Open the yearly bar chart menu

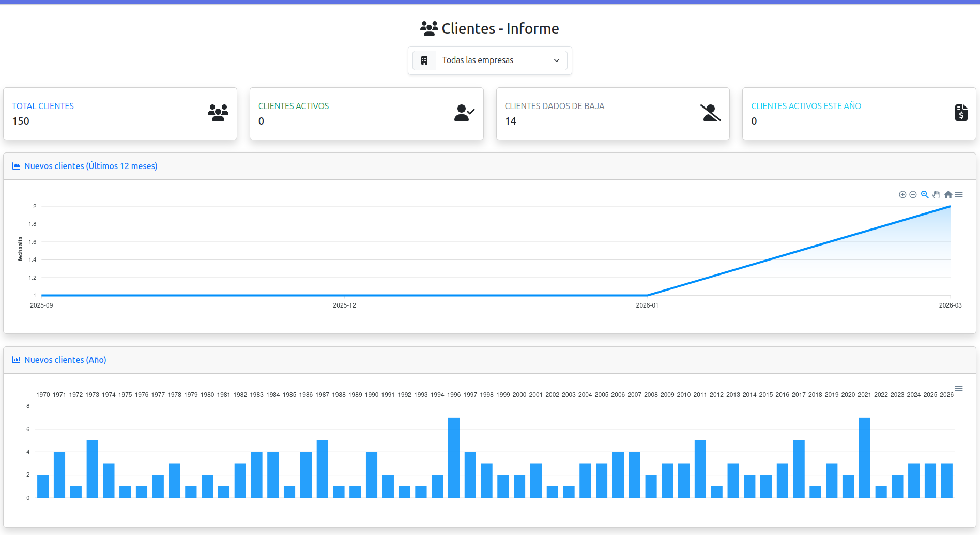(959, 389)
